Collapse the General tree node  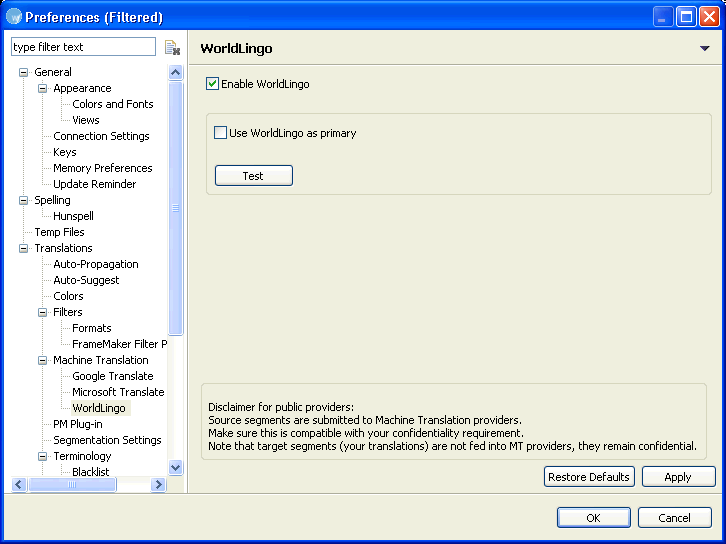point(23,72)
